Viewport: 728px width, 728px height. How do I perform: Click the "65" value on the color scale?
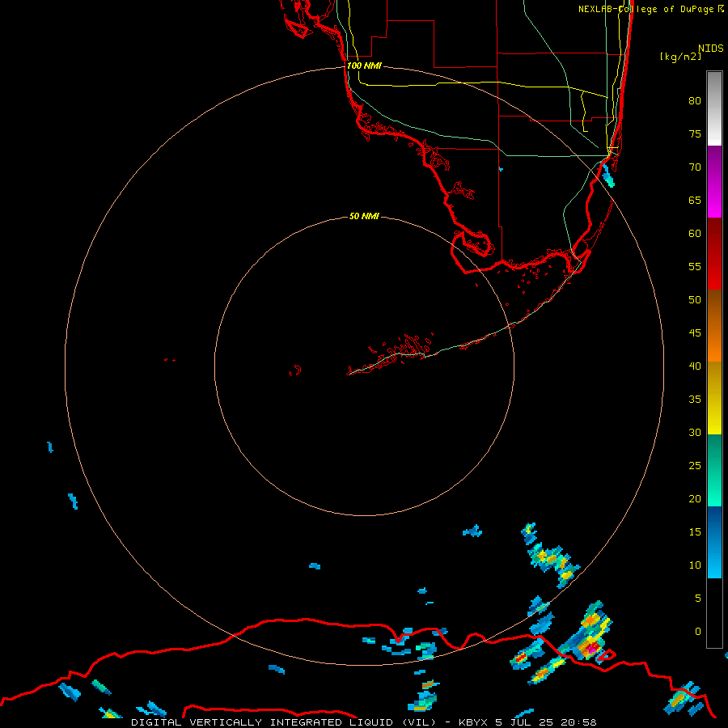click(x=695, y=200)
